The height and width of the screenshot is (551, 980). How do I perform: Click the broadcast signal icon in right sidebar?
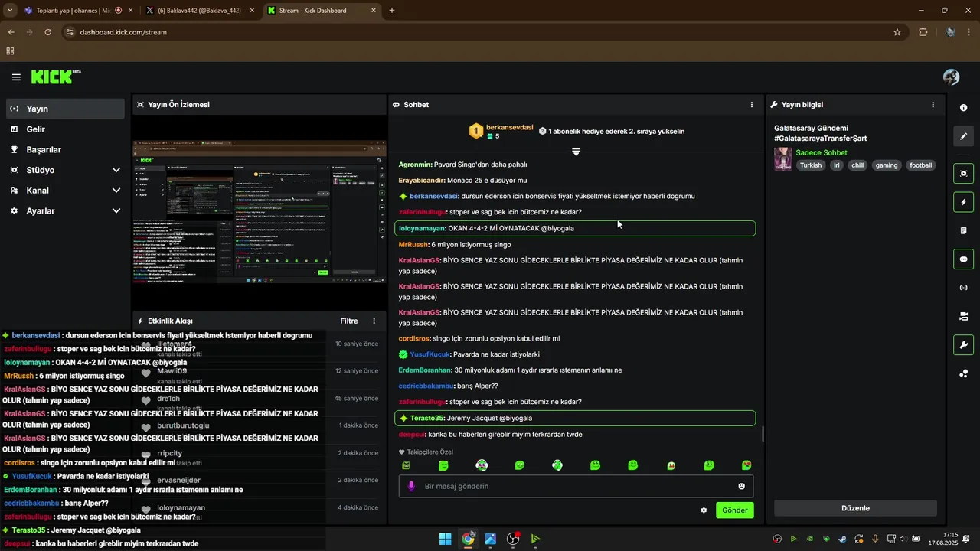963,288
